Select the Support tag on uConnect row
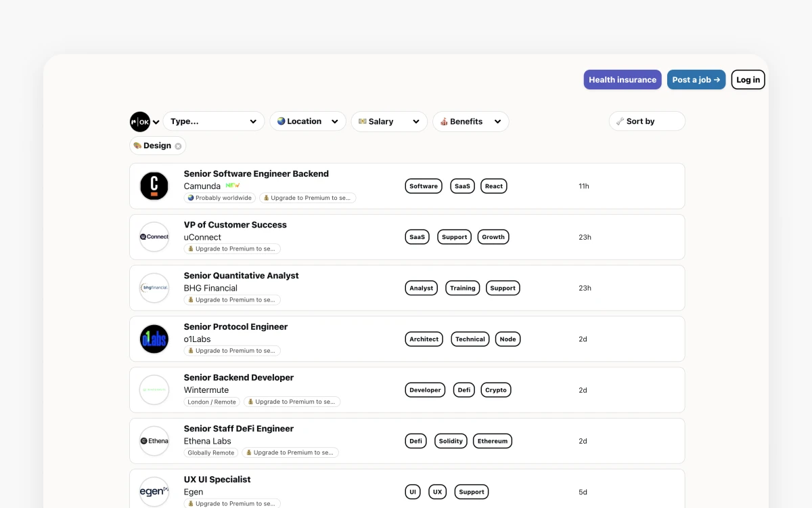Viewport: 812px width, 508px height. (x=454, y=237)
